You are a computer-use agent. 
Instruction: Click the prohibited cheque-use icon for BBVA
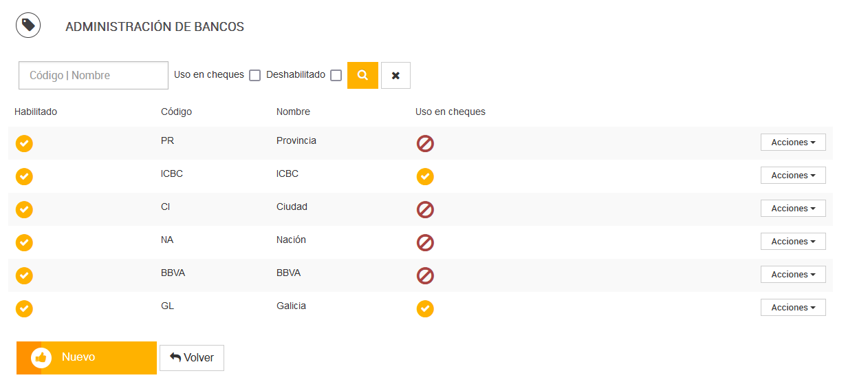425,275
